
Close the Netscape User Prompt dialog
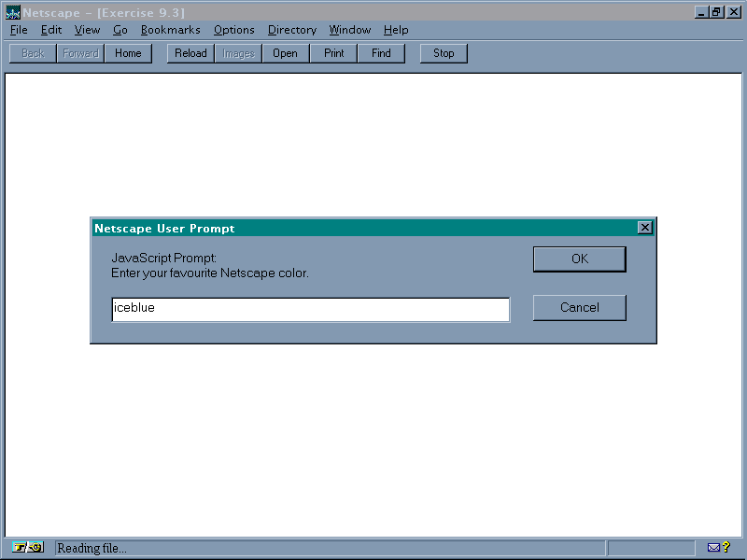(x=644, y=228)
